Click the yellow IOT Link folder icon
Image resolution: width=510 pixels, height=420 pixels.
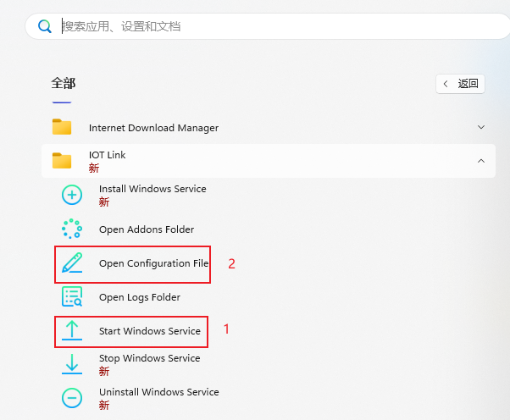[x=62, y=161]
